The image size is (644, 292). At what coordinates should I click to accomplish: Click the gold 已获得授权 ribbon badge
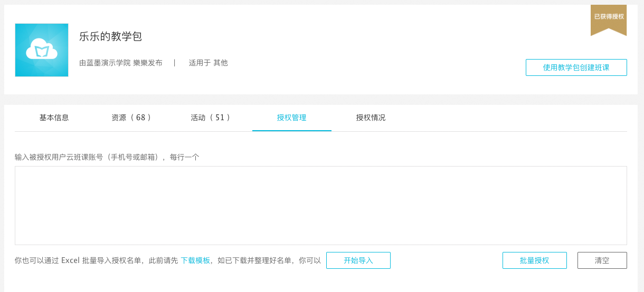coord(609,20)
